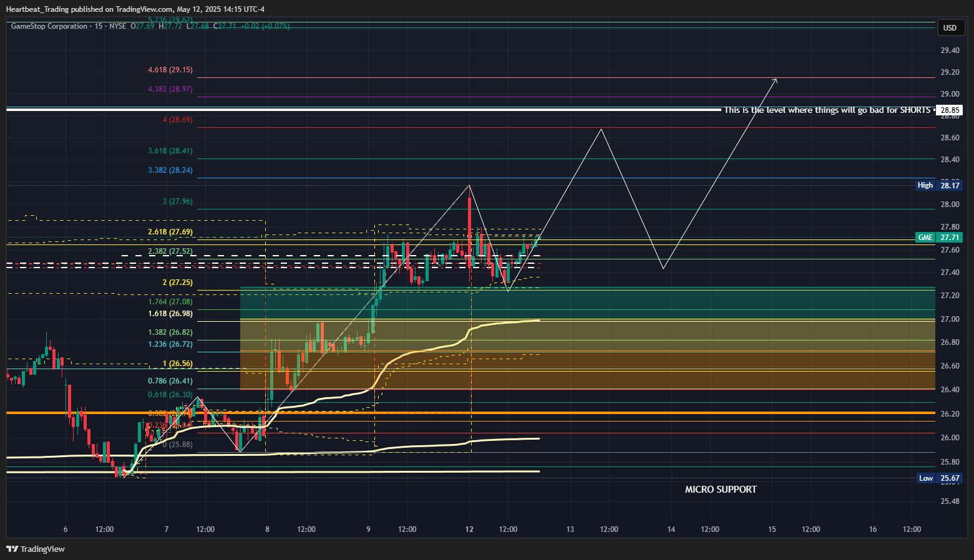
Task: Click date 16 on the time axis
Action: click(873, 529)
